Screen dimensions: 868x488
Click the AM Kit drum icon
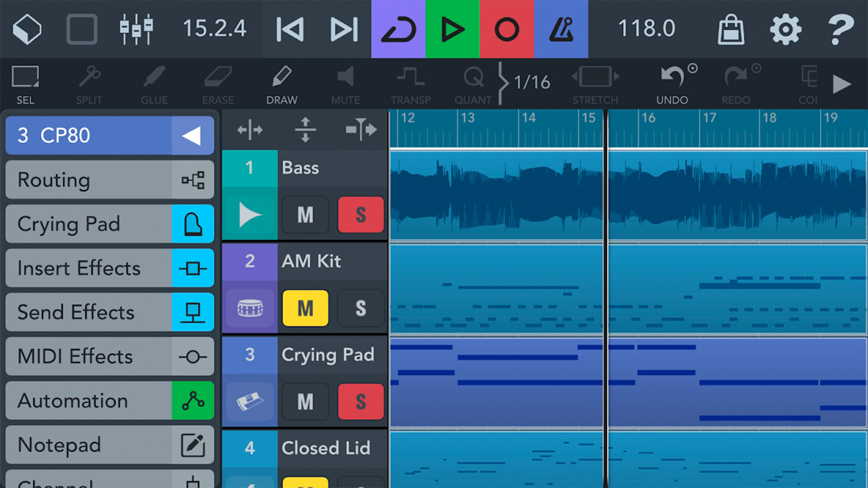pos(250,309)
